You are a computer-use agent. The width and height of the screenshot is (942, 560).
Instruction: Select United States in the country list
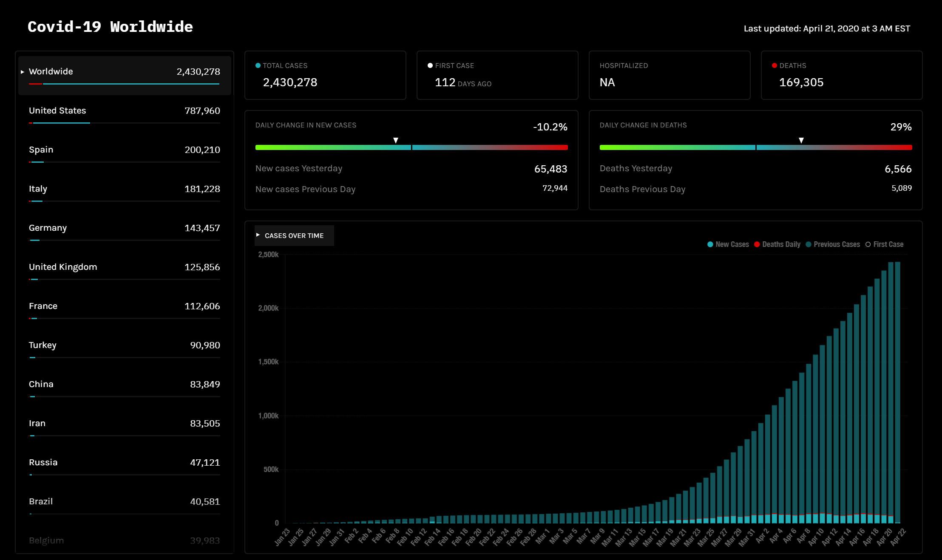click(125, 114)
